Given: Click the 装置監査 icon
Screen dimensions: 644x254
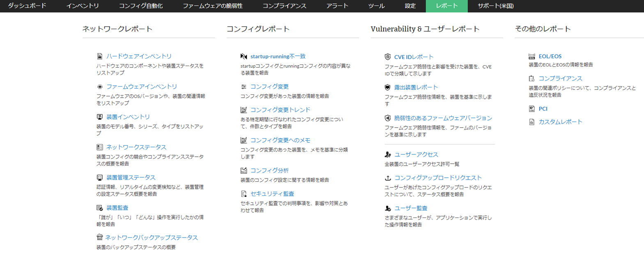Looking at the screenshot, I should (x=99, y=208).
